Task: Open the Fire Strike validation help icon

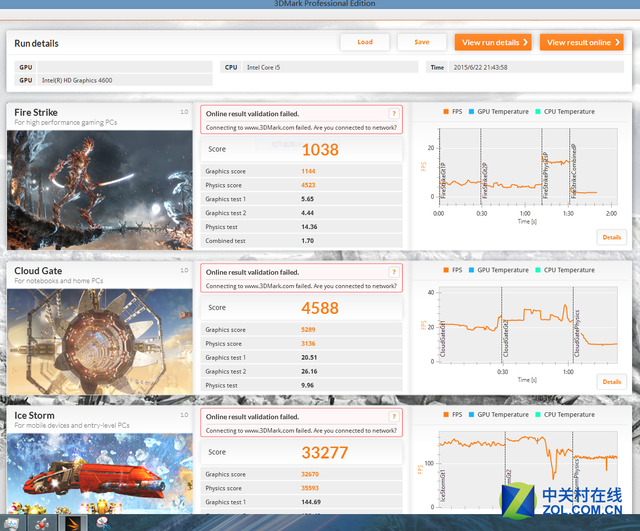Action: pyautogui.click(x=394, y=113)
